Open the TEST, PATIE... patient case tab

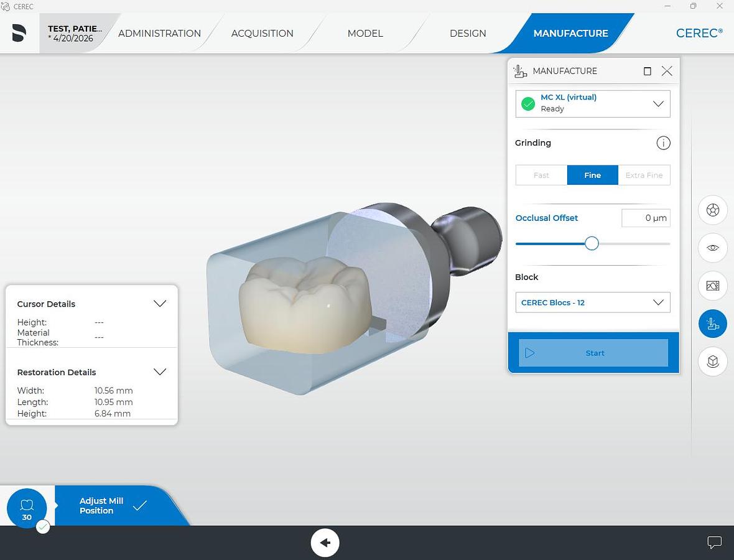point(75,33)
